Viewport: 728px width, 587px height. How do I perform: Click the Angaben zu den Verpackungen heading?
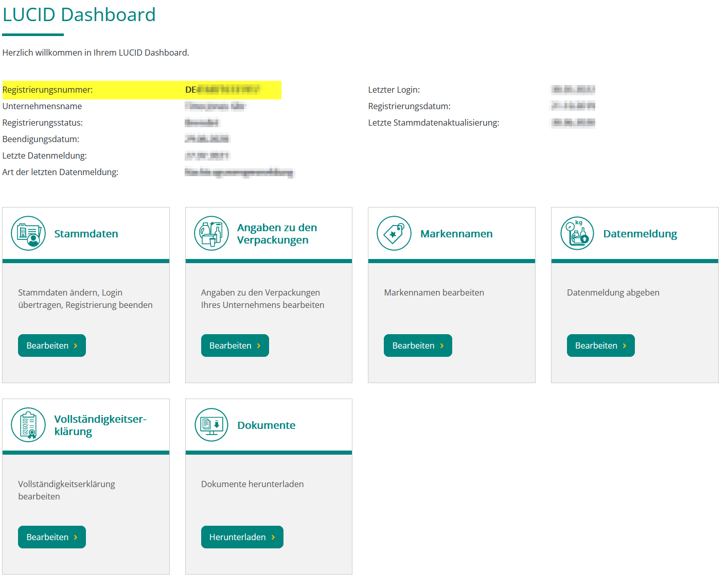pyautogui.click(x=277, y=234)
